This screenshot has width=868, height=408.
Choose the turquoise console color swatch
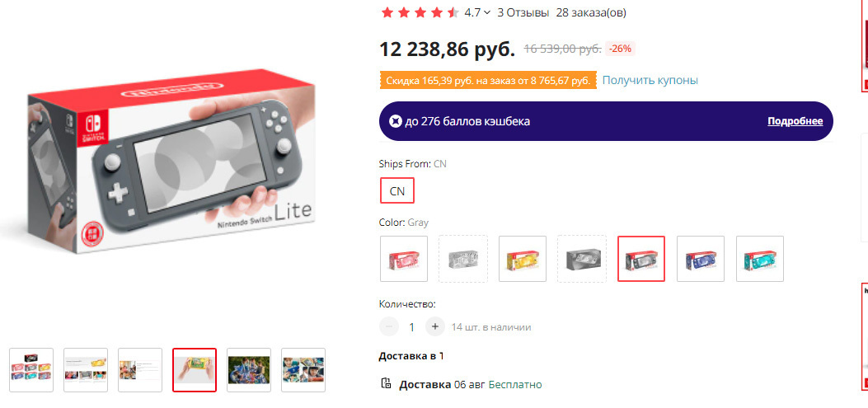coord(759,259)
